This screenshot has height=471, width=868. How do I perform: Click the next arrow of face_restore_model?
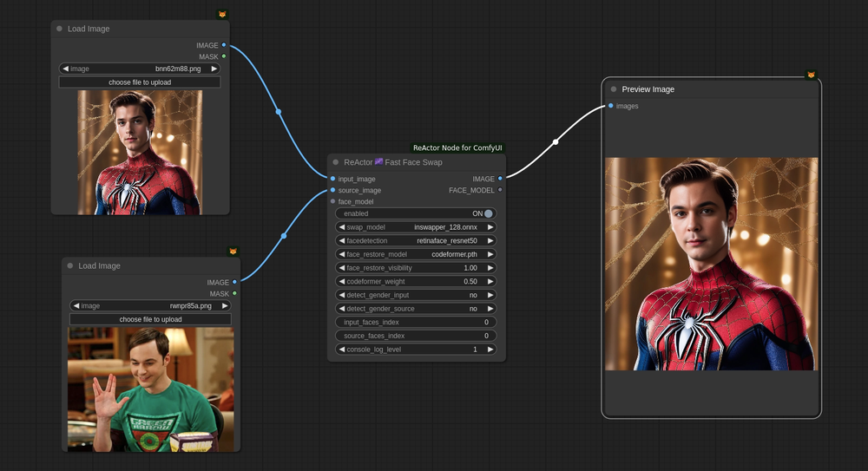coord(490,254)
